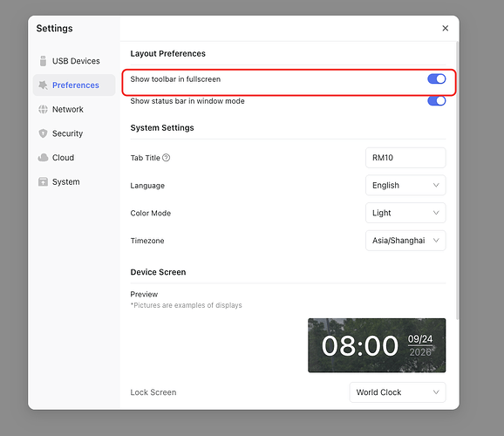The width and height of the screenshot is (504, 436).
Task: Click the Preferences star icon
Action: (43, 85)
